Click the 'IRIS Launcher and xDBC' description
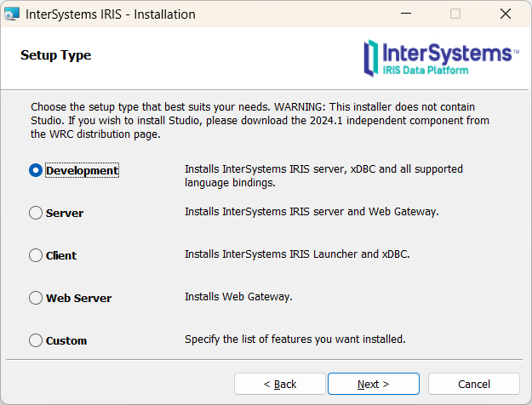Viewport: 532px width, 405px height. (x=297, y=254)
